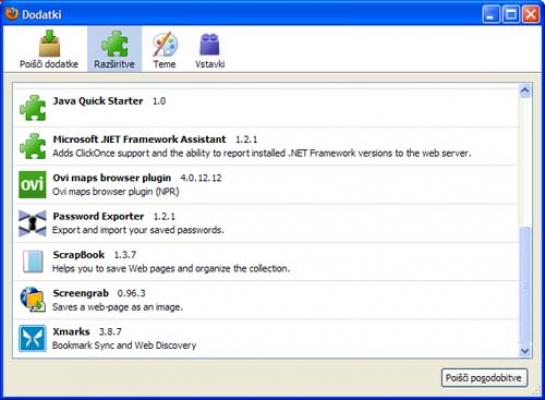This screenshot has width=545, height=400.
Task: Open the Vstavki plugins tab
Action: pyautogui.click(x=210, y=49)
